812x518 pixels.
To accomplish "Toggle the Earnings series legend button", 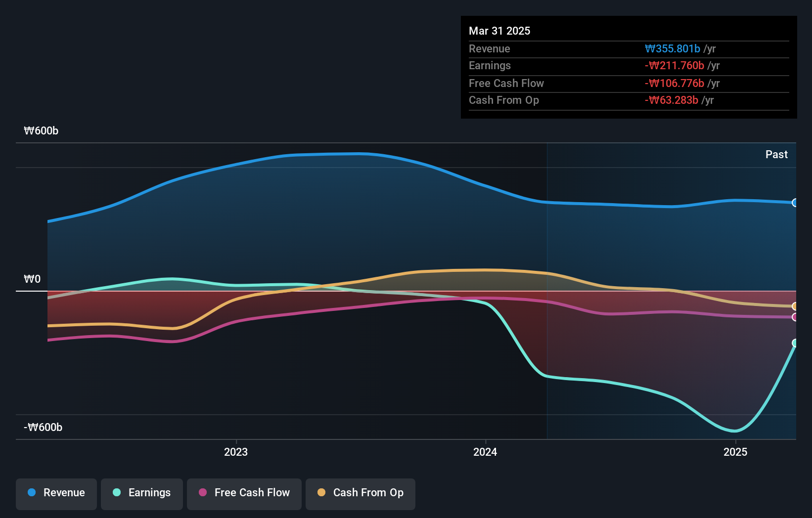I will pyautogui.click(x=142, y=494).
